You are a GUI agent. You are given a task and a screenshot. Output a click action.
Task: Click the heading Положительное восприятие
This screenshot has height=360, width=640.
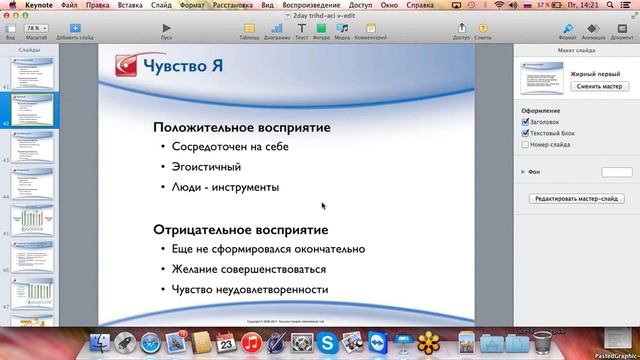point(242,127)
